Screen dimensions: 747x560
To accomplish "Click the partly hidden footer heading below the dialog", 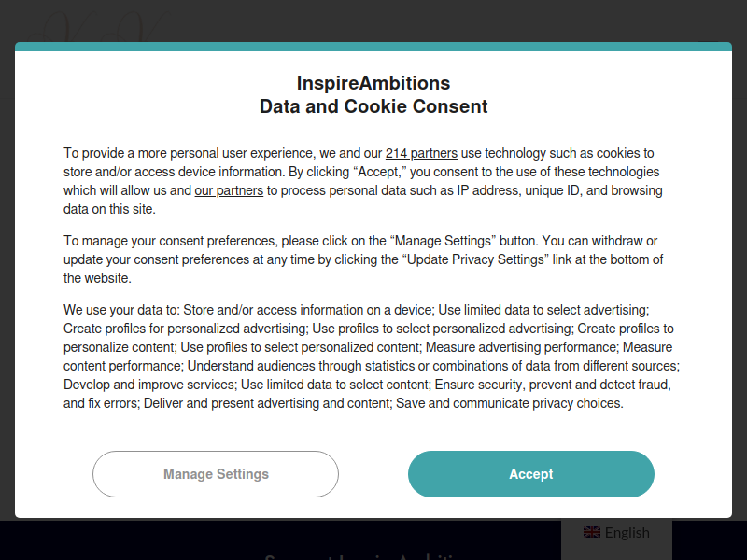I will pyautogui.click(x=362, y=557).
